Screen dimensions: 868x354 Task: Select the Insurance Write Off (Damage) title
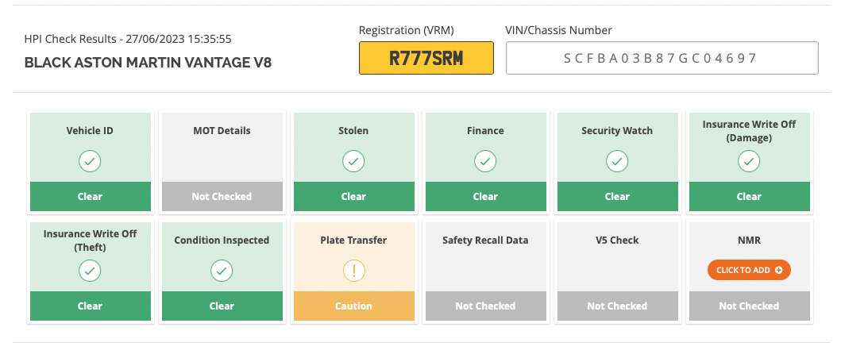(x=749, y=131)
